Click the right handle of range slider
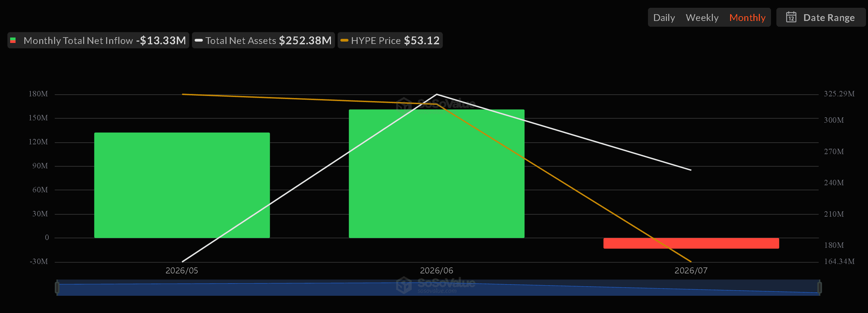This screenshot has width=868, height=313. (x=819, y=288)
